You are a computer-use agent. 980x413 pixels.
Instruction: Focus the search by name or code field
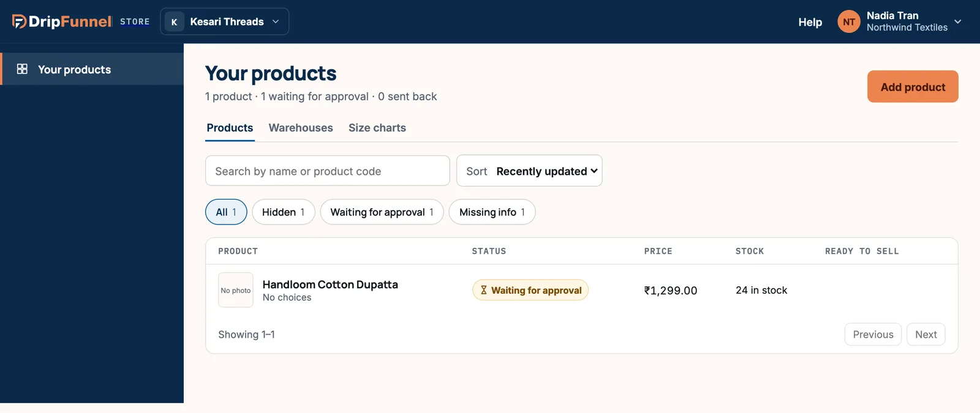(328, 171)
